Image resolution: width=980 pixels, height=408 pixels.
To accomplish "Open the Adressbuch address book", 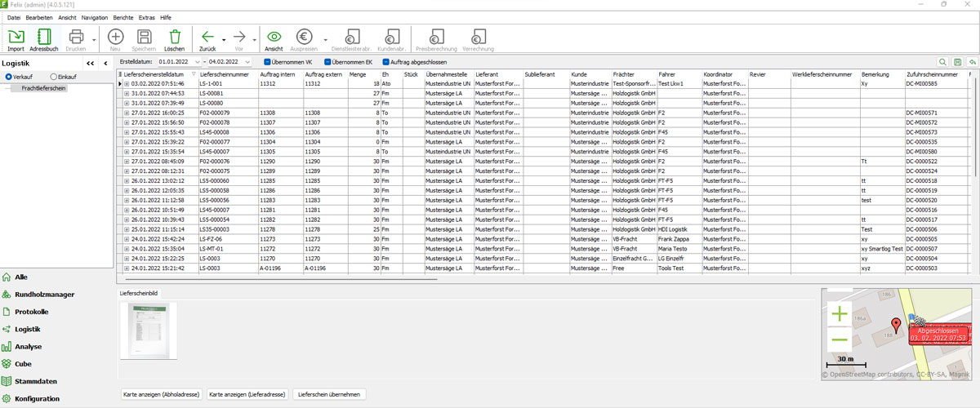I will pos(44,38).
